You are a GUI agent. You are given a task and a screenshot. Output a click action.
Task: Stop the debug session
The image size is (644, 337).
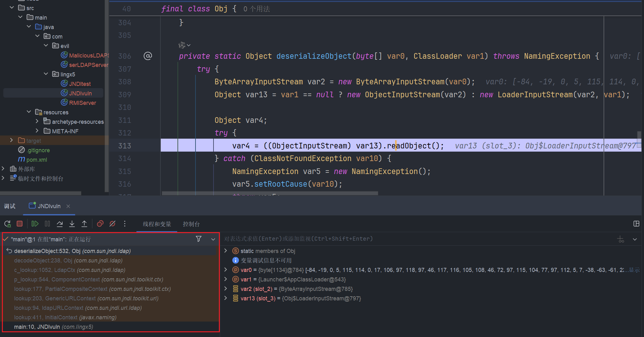coord(20,224)
